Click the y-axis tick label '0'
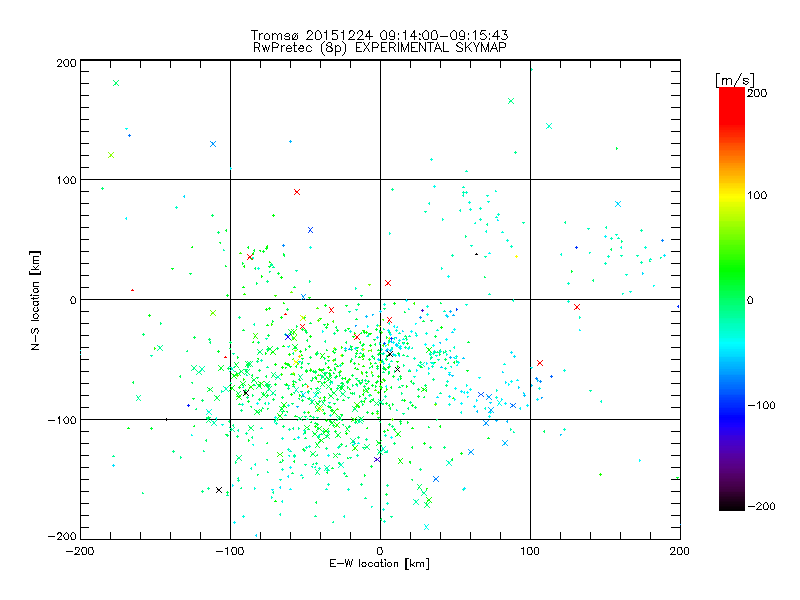This screenshot has height=600, width=800. click(73, 300)
